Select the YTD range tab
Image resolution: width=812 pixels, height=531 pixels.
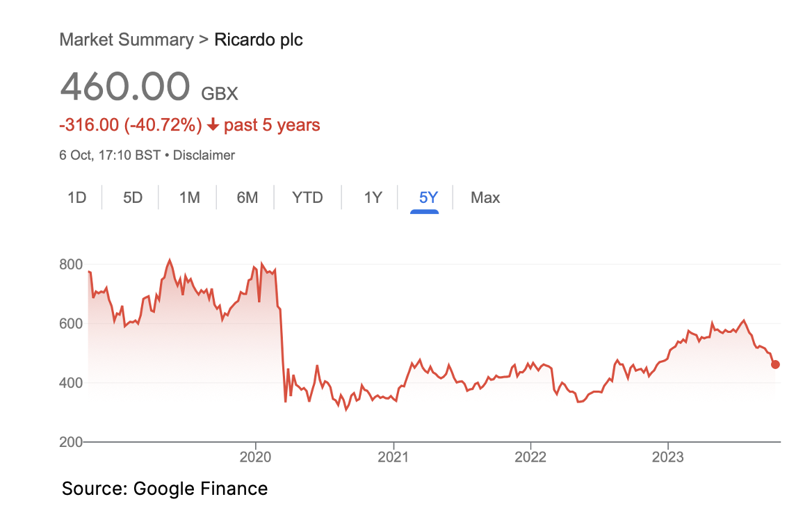[x=307, y=197]
